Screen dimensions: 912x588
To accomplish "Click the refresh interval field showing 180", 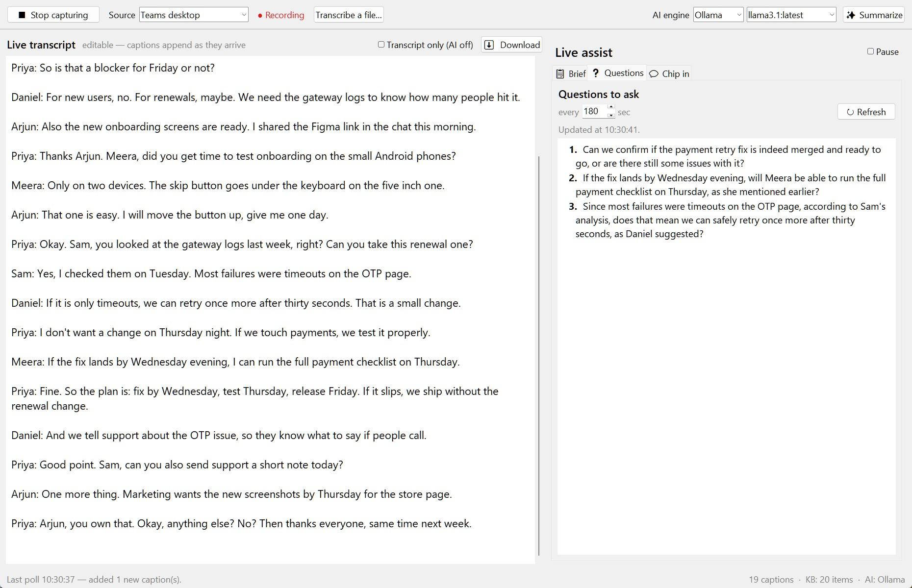I will pos(594,112).
